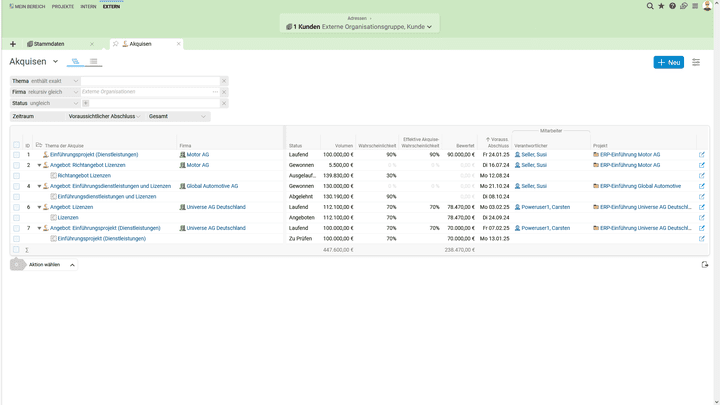Clear the Thema filter with X icon
Image resolution: width=720 pixels, height=405 pixels.
pos(224,80)
